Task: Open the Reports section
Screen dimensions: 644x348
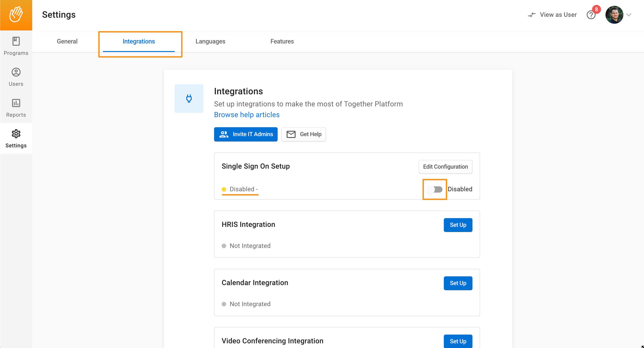Action: [16, 108]
